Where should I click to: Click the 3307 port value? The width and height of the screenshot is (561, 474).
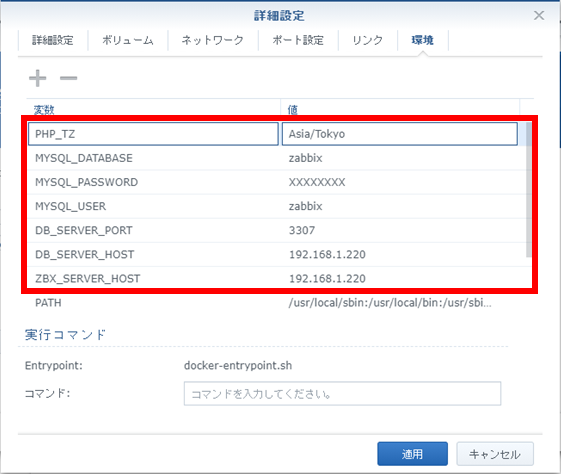coord(302,230)
